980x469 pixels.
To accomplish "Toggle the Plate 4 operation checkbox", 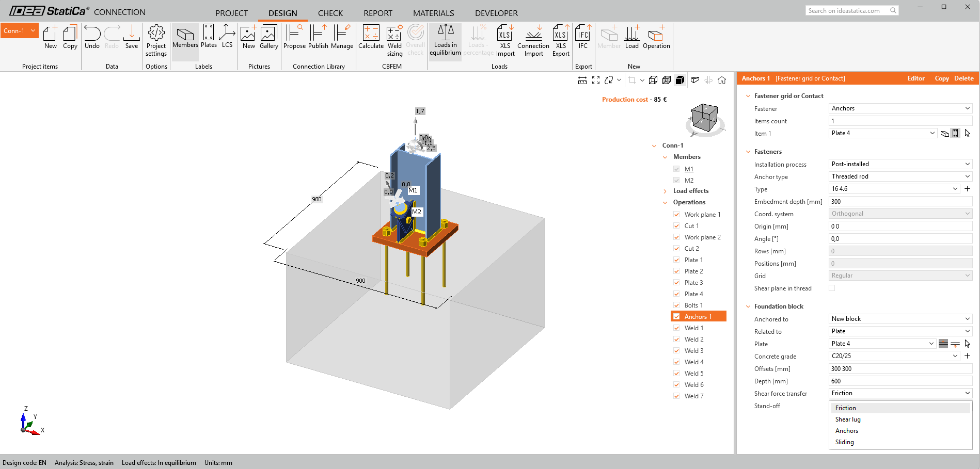I will point(676,294).
